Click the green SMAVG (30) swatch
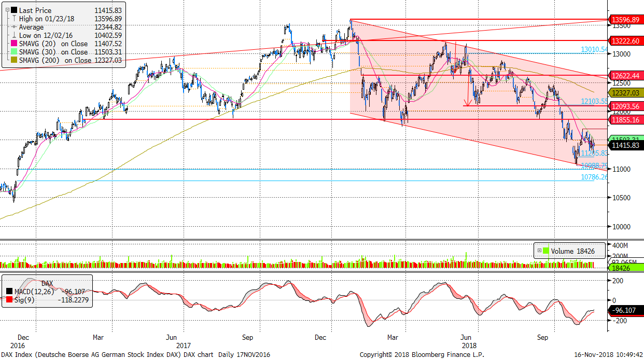Viewport: 644px width, 359px height. 13,52
